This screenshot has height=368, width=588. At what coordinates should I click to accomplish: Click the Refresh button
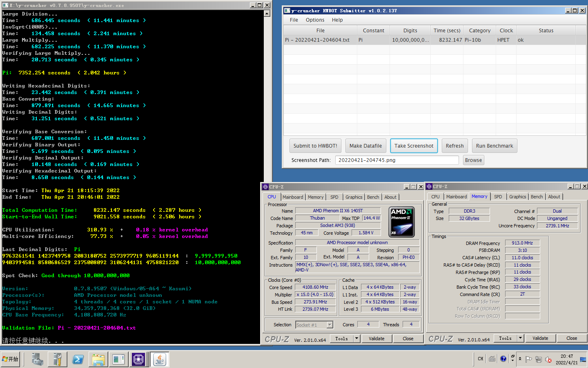(455, 146)
